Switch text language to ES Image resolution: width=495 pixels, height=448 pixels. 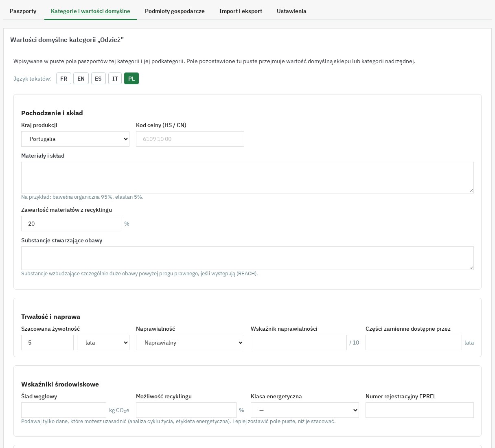(98, 79)
